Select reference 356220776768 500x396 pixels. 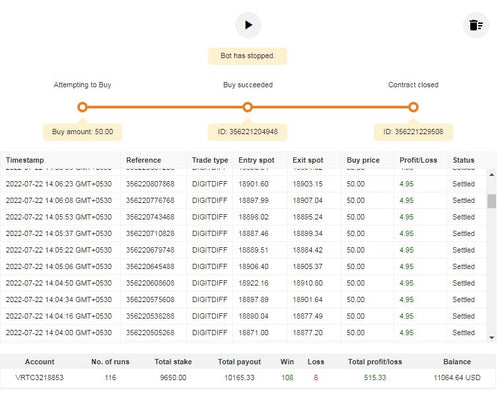click(x=150, y=200)
